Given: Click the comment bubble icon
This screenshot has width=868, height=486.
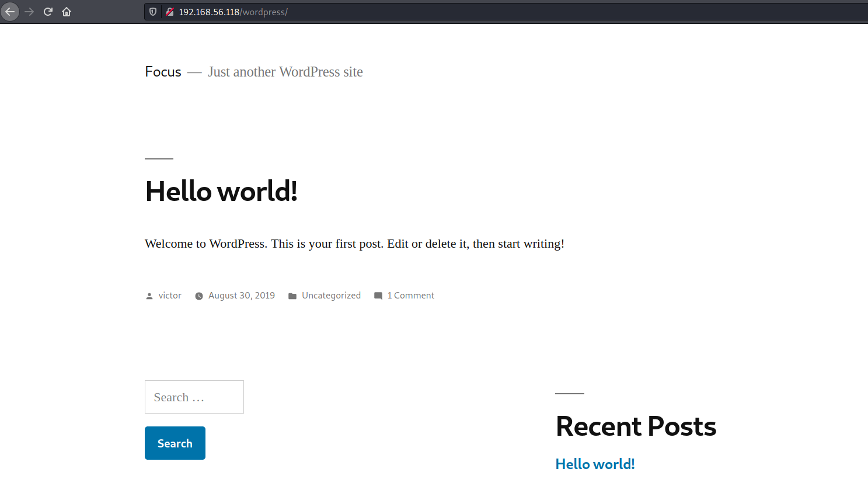Looking at the screenshot, I should (378, 296).
